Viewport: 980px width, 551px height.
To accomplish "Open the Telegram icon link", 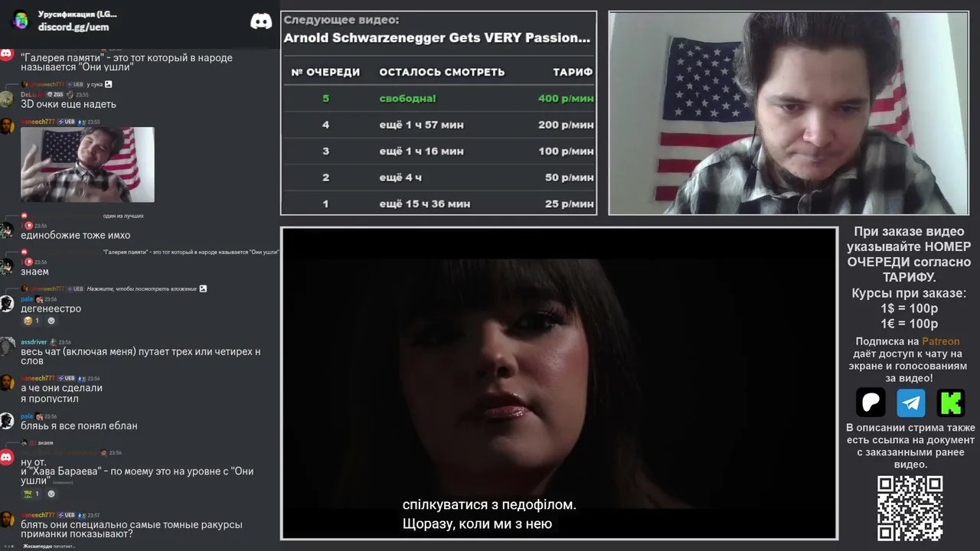I will click(911, 403).
